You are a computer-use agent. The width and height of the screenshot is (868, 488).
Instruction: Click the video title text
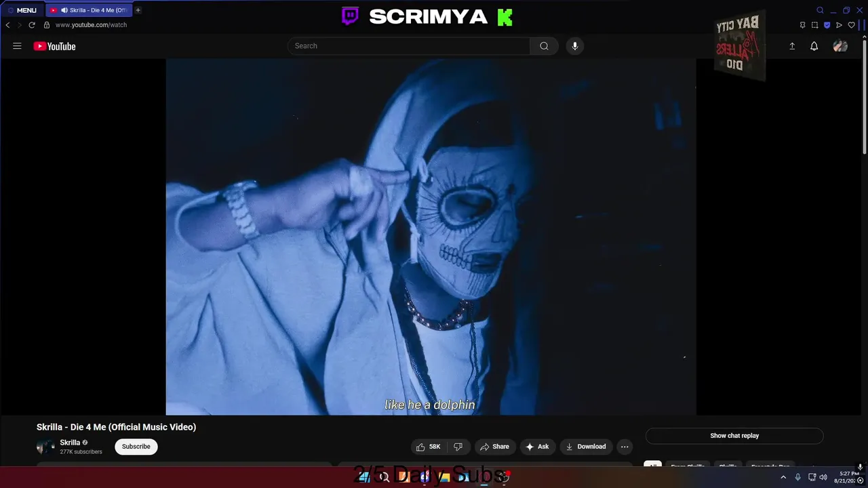(116, 427)
